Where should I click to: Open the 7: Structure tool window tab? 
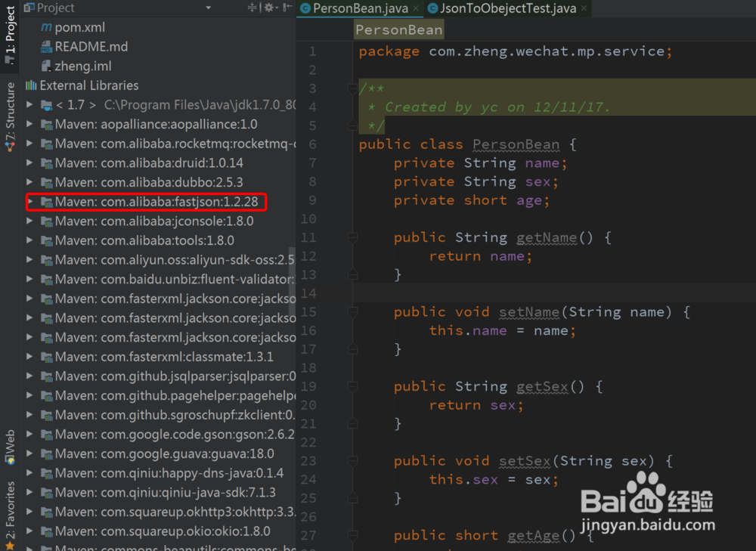click(10, 117)
